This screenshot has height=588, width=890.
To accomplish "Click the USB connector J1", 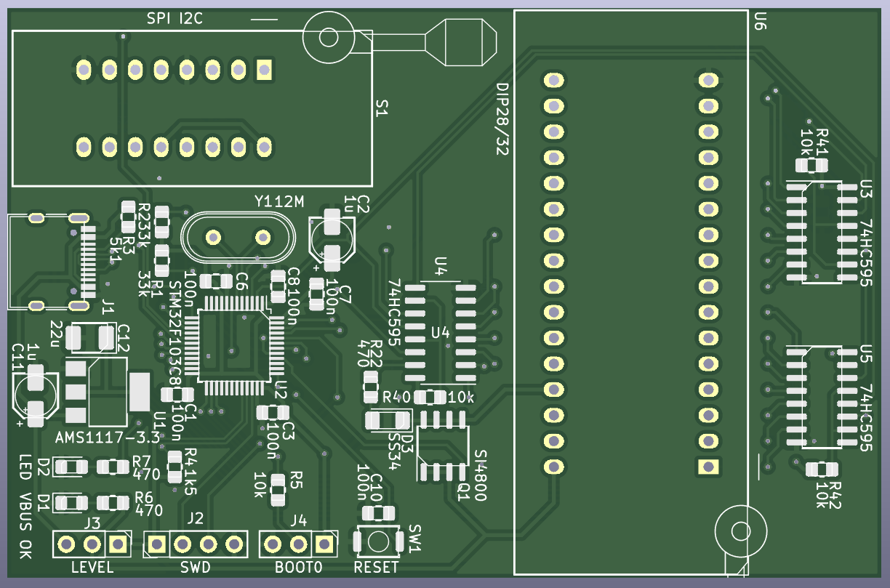I will tap(51, 259).
